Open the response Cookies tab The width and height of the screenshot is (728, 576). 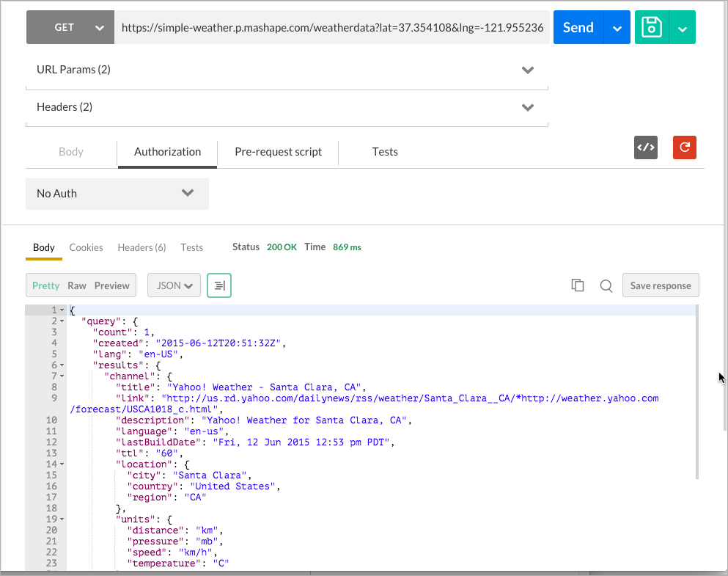[86, 247]
